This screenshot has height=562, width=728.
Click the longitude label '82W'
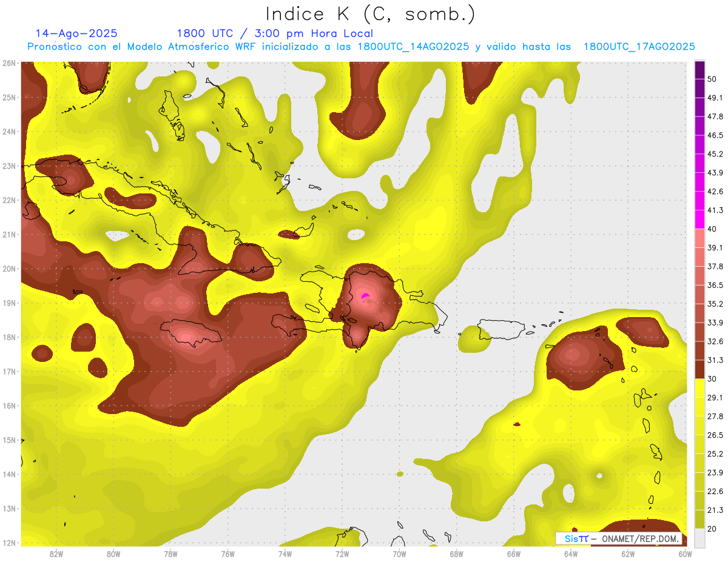(56, 554)
